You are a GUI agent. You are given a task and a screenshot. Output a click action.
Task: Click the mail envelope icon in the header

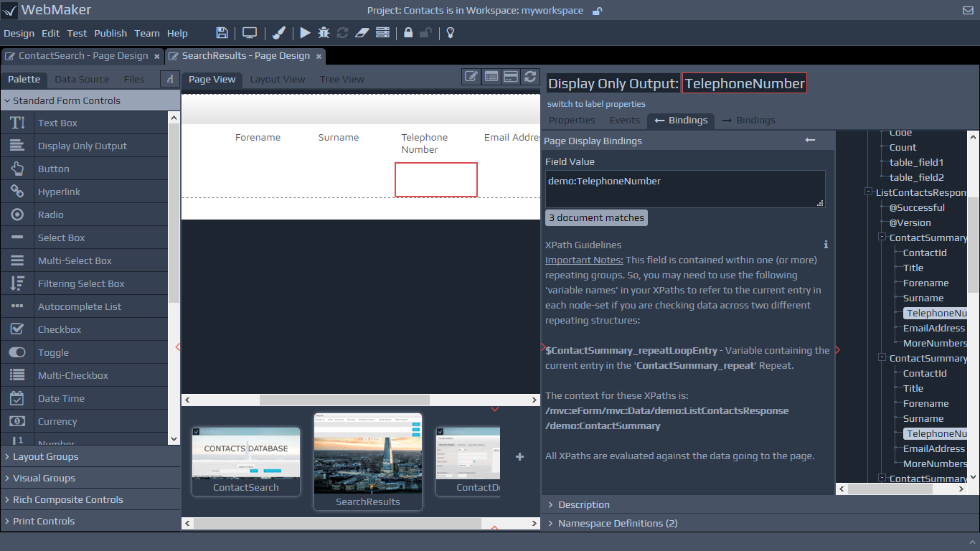coord(968,11)
